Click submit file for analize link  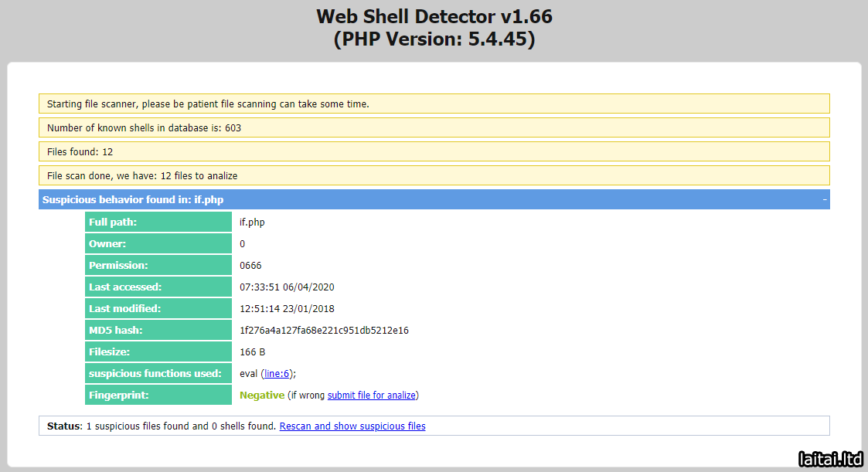[x=372, y=395]
